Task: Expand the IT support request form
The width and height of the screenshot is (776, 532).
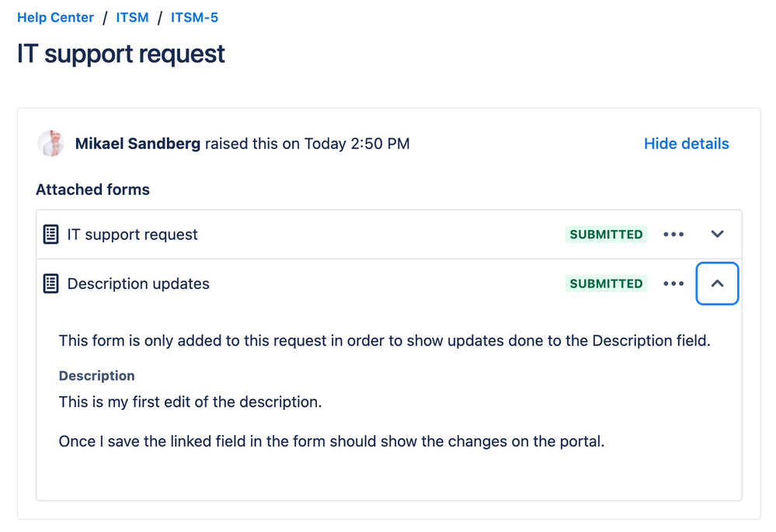Action: point(717,234)
